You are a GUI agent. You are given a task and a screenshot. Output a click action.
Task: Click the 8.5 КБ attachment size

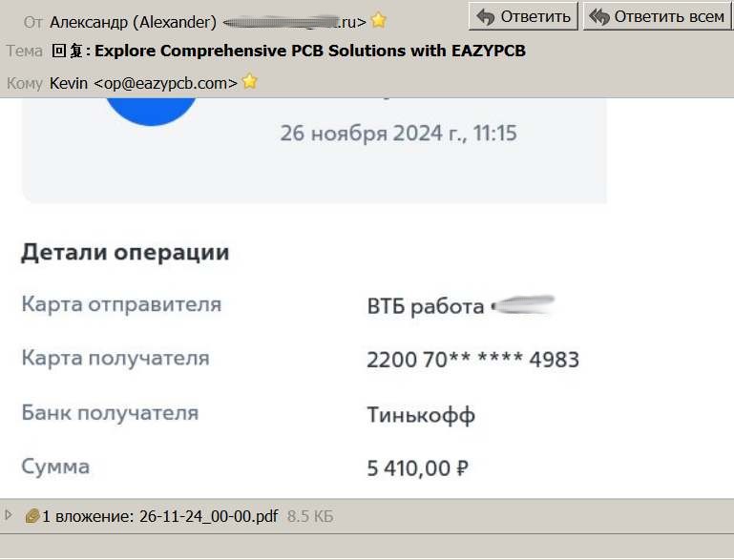pos(310,516)
